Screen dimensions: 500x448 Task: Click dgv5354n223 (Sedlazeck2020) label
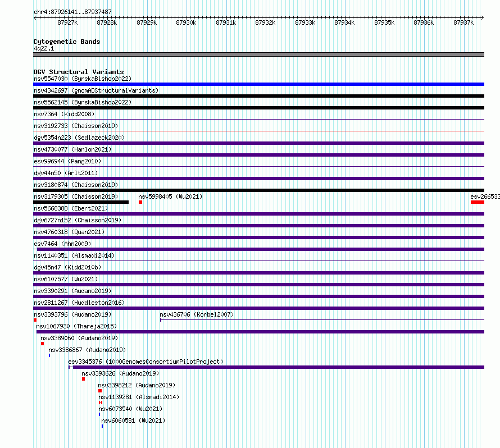pyautogui.click(x=79, y=138)
